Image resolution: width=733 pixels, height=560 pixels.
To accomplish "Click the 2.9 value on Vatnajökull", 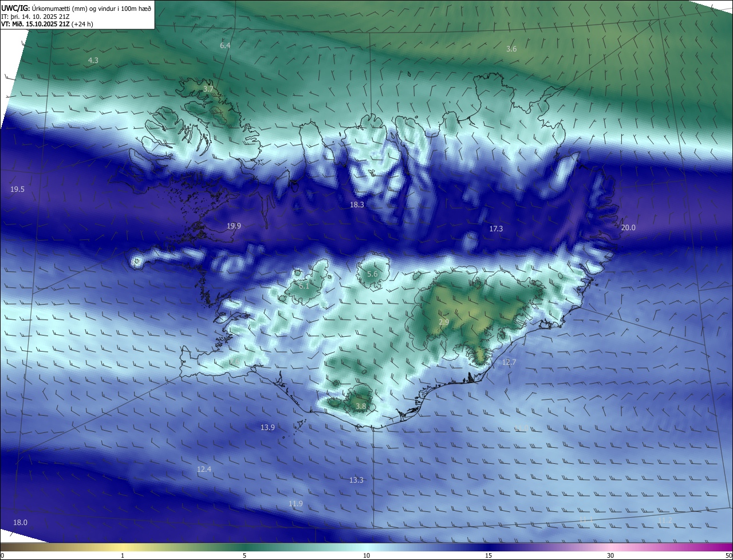I will tap(444, 322).
